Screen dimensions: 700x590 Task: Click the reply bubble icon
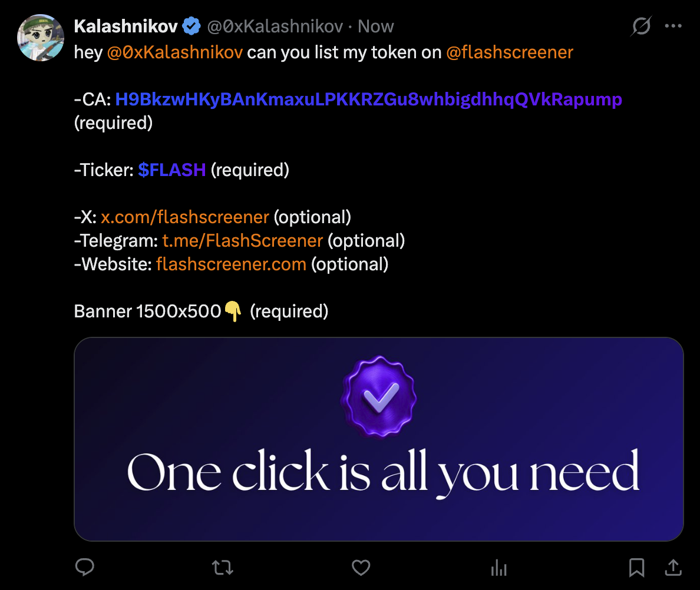point(85,568)
